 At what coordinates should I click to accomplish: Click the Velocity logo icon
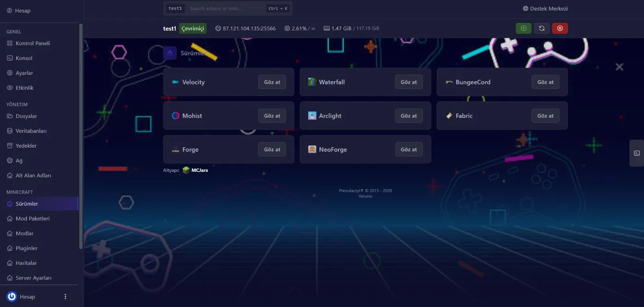point(175,82)
